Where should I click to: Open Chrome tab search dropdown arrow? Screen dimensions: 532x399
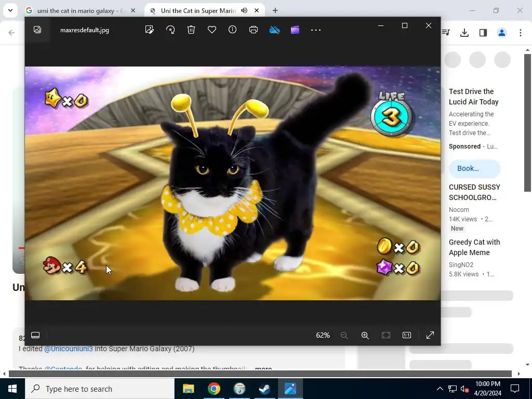coord(10,10)
